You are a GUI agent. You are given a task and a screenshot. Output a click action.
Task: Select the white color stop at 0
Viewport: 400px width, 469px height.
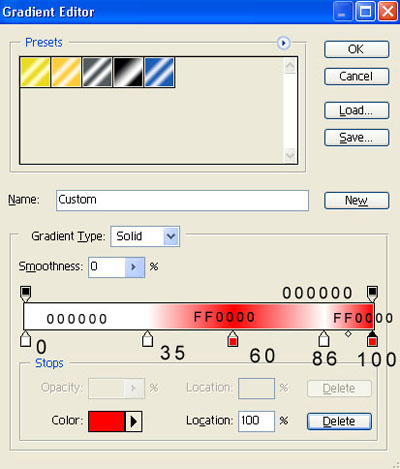(x=25, y=339)
